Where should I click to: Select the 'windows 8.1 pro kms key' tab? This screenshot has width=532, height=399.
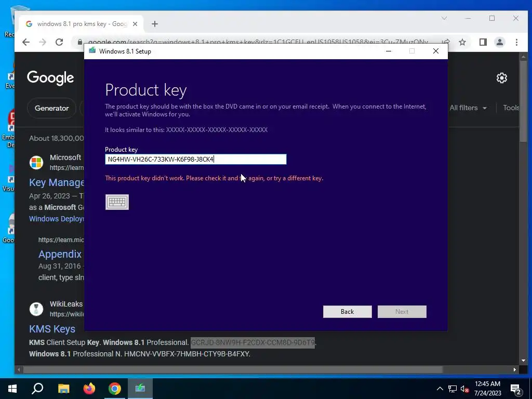[82, 24]
